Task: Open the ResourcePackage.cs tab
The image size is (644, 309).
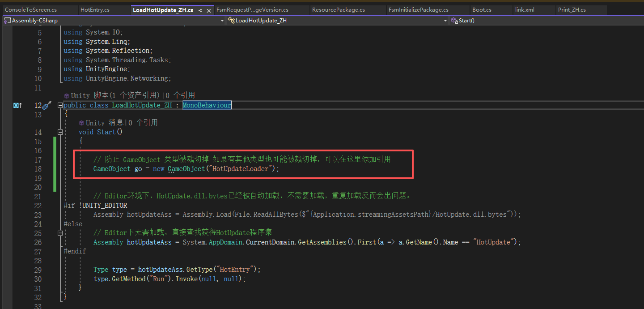Action: tap(339, 9)
